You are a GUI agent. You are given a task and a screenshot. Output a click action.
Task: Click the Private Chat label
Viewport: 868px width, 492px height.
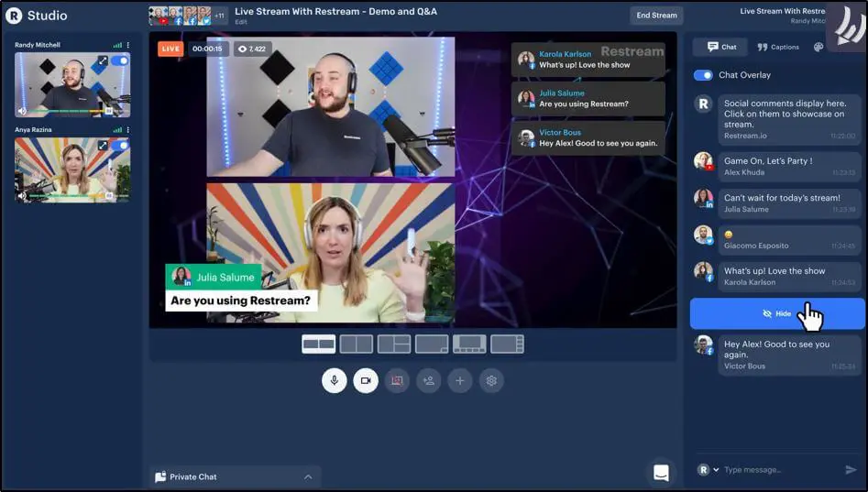[x=193, y=477]
